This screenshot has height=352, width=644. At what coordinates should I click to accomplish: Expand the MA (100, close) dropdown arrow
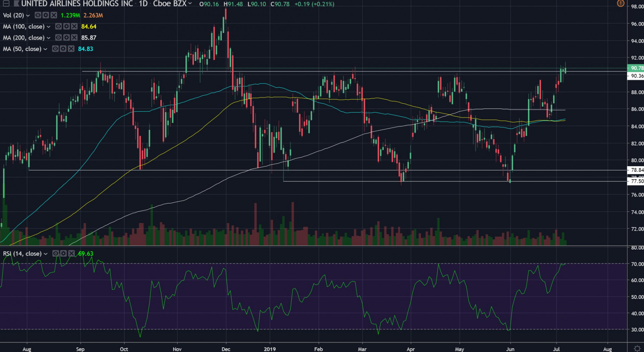pos(48,27)
